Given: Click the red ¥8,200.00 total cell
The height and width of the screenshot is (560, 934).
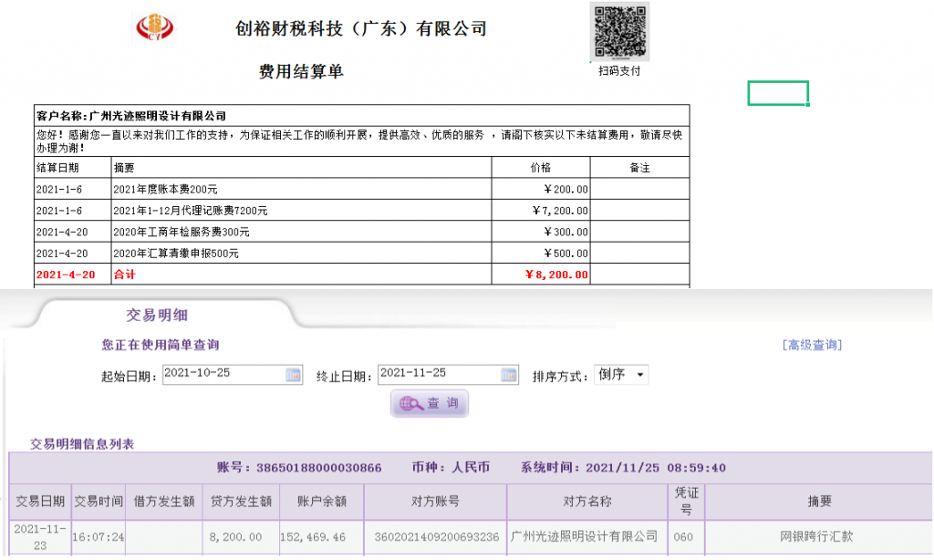Looking at the screenshot, I should coord(541,275).
